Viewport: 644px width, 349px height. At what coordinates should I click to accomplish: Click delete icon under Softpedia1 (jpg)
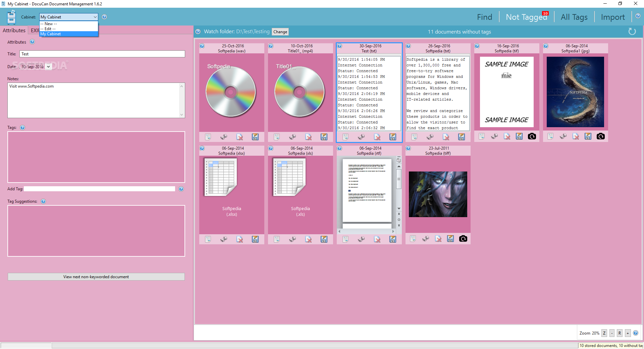[x=576, y=136]
